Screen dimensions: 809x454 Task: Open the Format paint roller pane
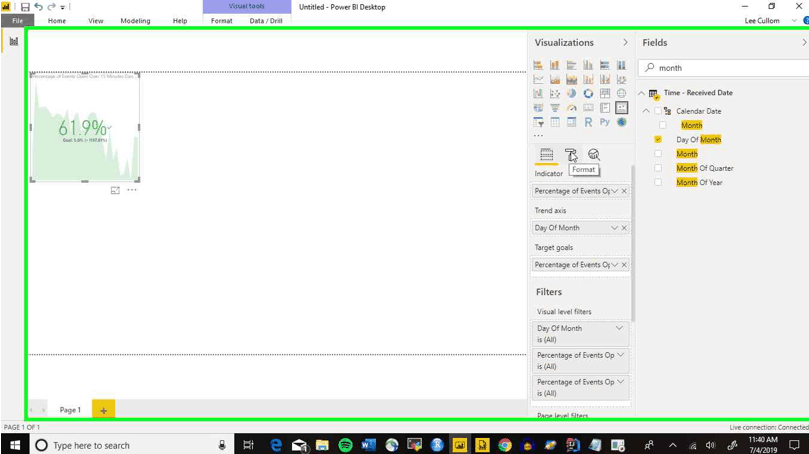point(571,154)
